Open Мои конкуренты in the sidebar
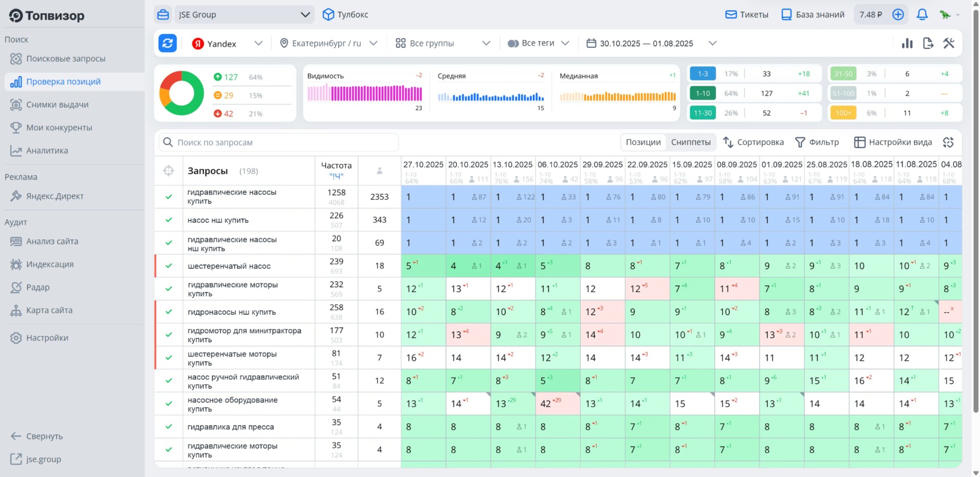 pyautogui.click(x=59, y=128)
